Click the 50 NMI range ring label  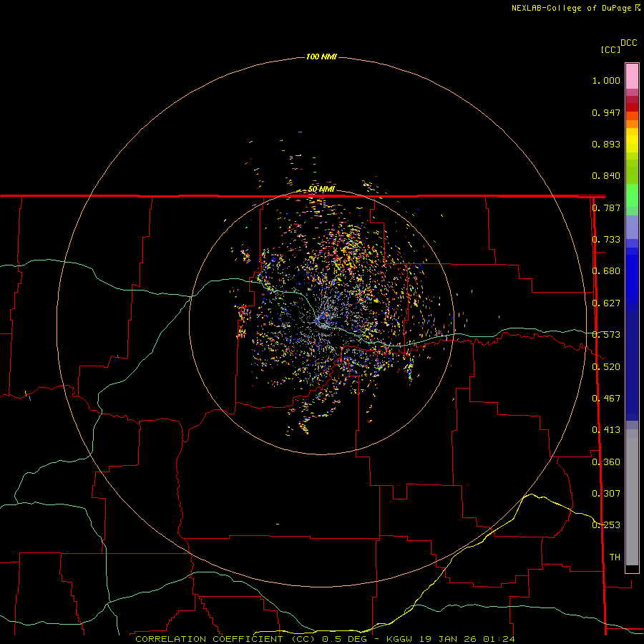pos(321,189)
